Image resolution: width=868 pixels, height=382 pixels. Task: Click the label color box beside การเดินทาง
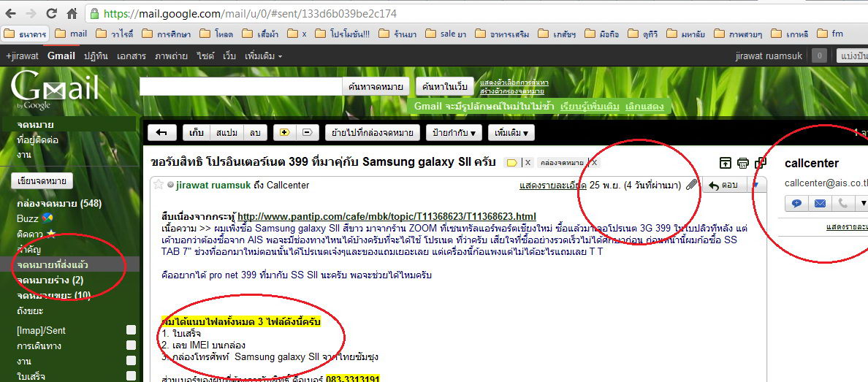tap(131, 345)
